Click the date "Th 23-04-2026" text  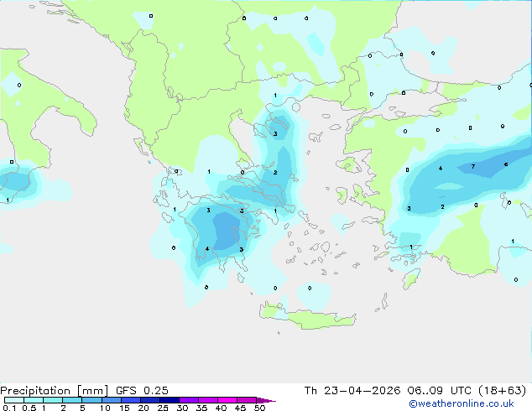click(352, 391)
